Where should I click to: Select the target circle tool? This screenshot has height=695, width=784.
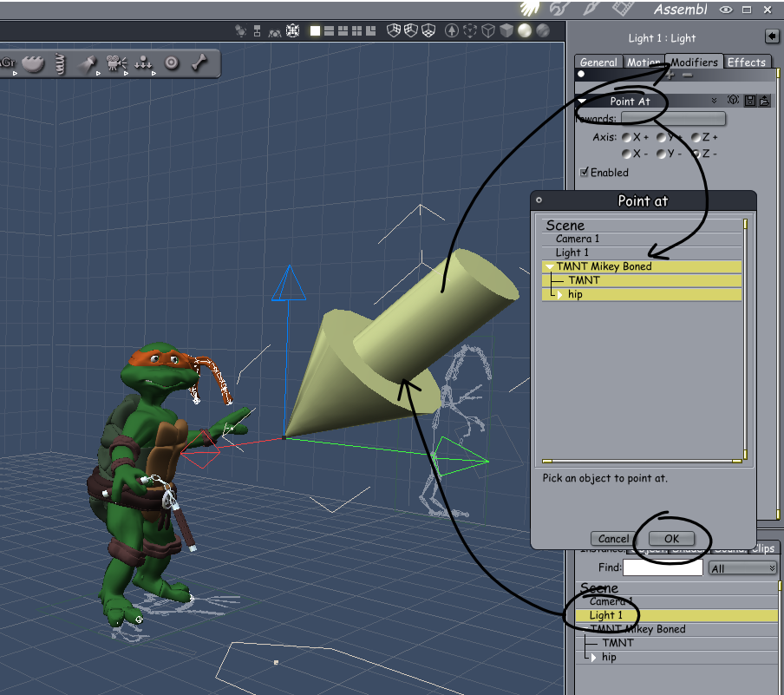coord(172,63)
